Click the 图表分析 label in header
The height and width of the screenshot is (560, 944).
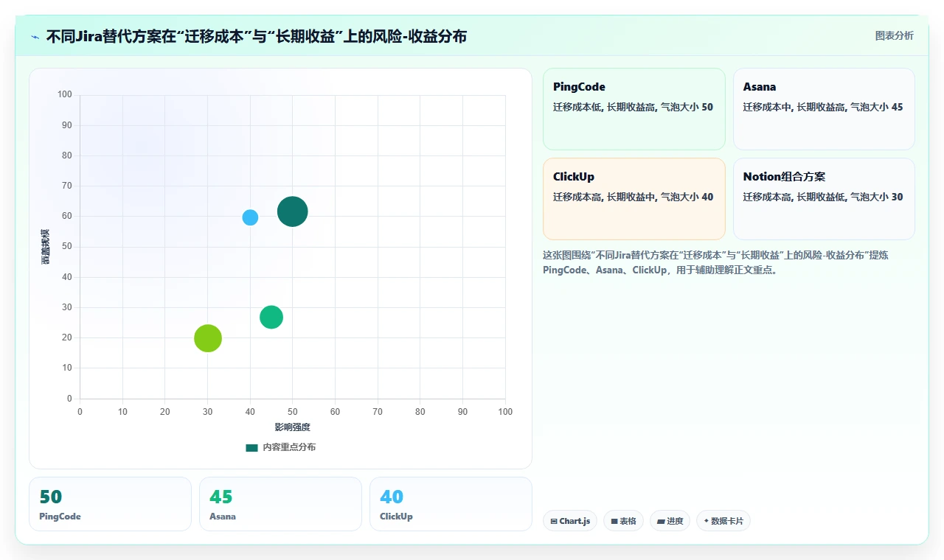point(894,35)
